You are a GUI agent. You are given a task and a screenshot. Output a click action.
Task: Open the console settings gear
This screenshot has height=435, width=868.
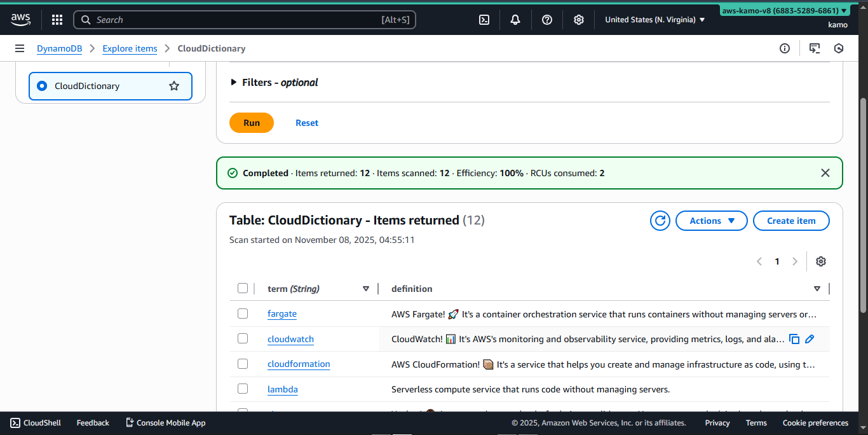point(579,20)
